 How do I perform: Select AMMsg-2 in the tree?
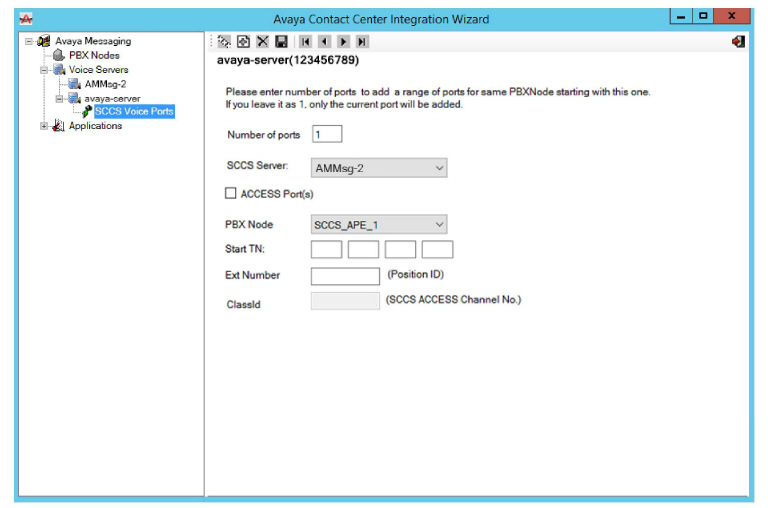[x=105, y=84]
